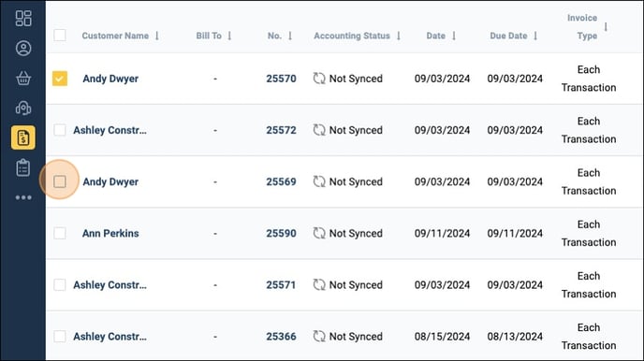Toggle the select-all checkbox in table header
Viewport: 644px width, 361px height.
60,35
